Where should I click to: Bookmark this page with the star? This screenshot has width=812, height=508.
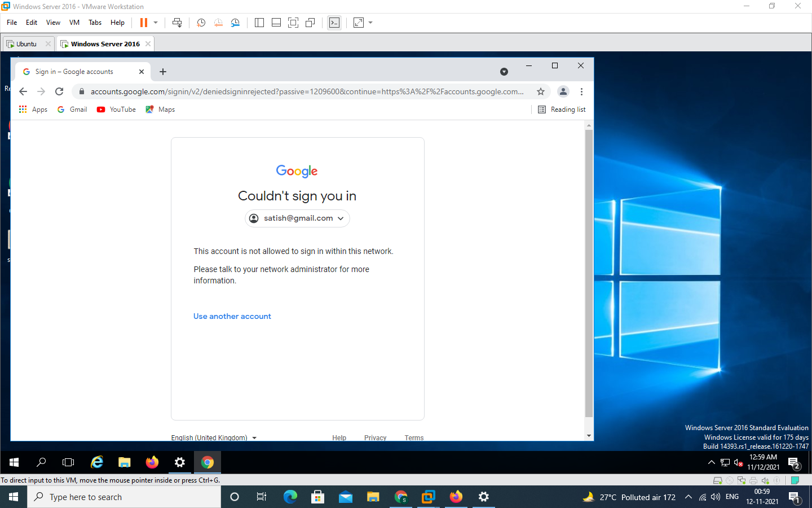point(541,91)
